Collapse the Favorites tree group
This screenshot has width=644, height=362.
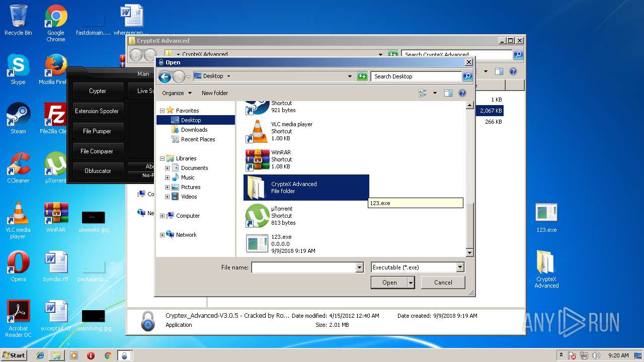pyautogui.click(x=162, y=111)
